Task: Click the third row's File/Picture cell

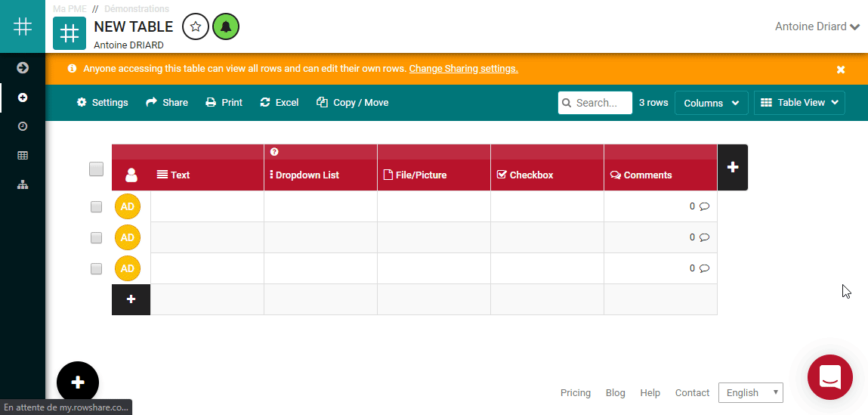Action: click(434, 268)
